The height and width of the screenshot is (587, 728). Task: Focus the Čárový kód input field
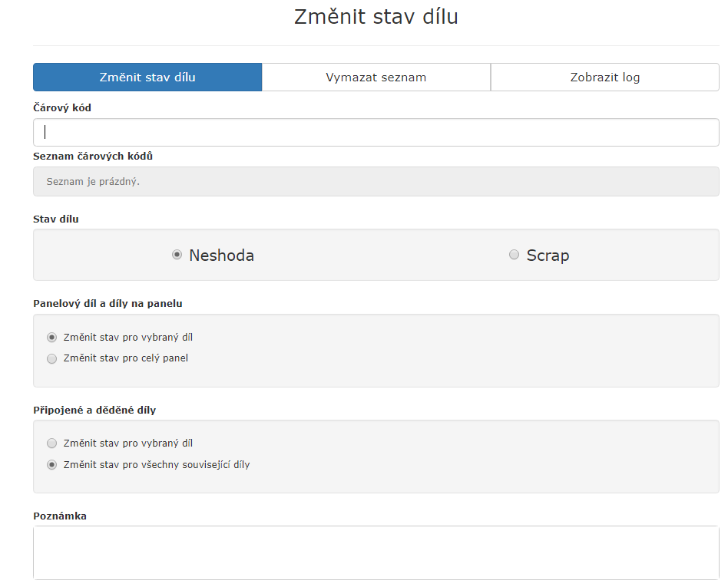tap(376, 133)
